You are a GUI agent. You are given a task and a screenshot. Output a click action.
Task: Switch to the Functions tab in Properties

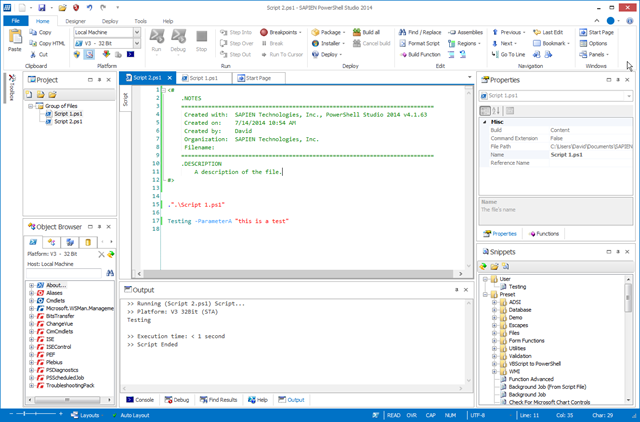[544, 234]
